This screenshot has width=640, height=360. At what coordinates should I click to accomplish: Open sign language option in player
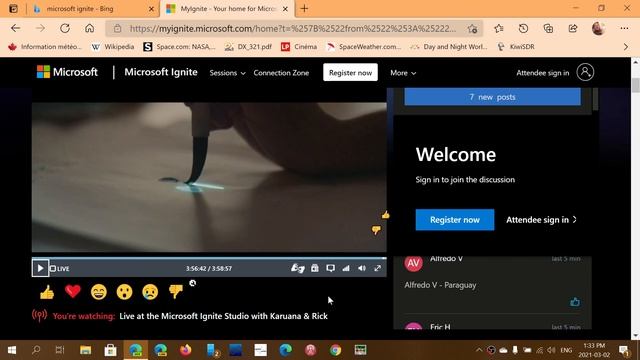pyautogui.click(x=298, y=268)
